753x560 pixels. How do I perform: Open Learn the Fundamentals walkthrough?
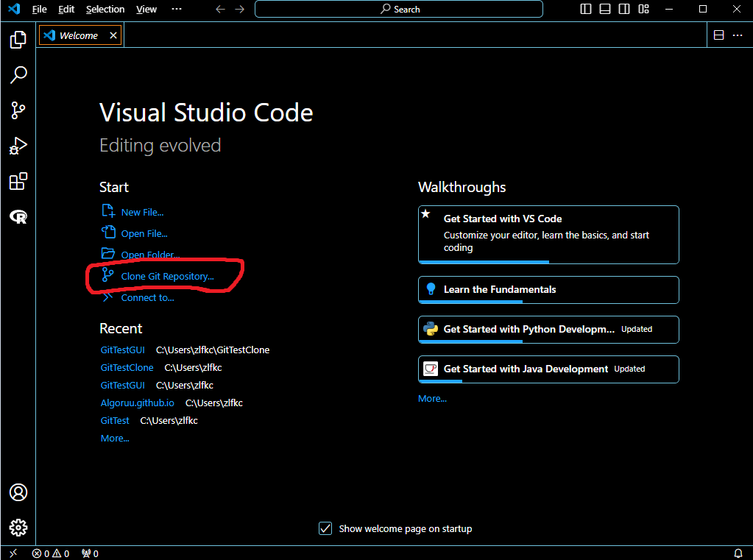pyautogui.click(x=548, y=290)
